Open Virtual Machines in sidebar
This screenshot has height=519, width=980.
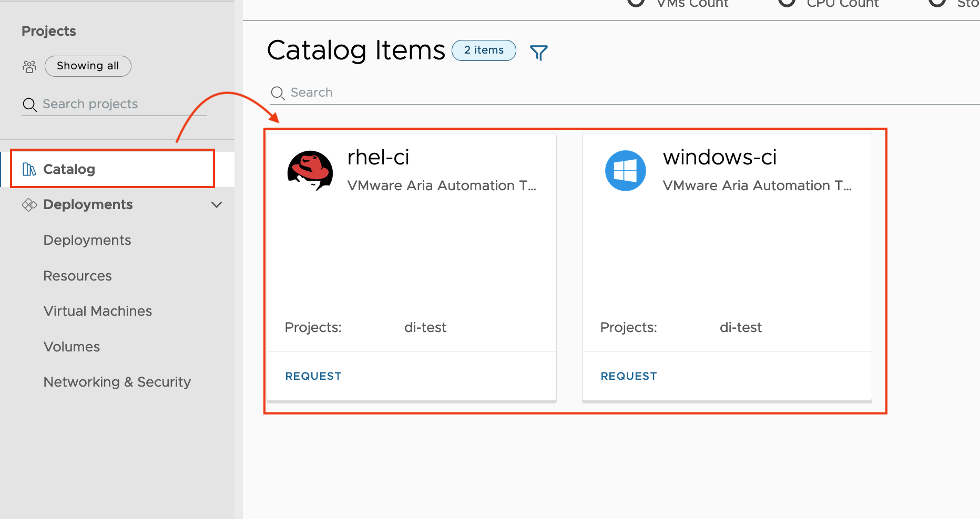click(x=98, y=311)
